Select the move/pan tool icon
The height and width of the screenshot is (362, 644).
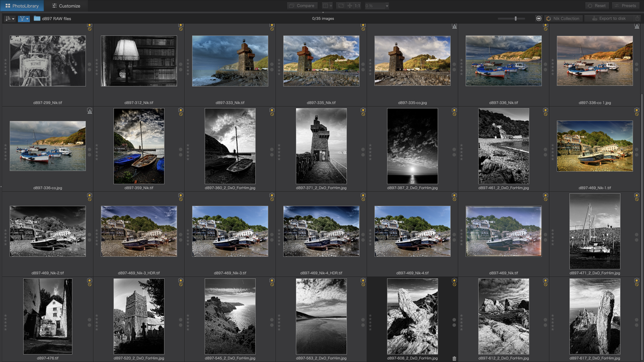tap(350, 6)
